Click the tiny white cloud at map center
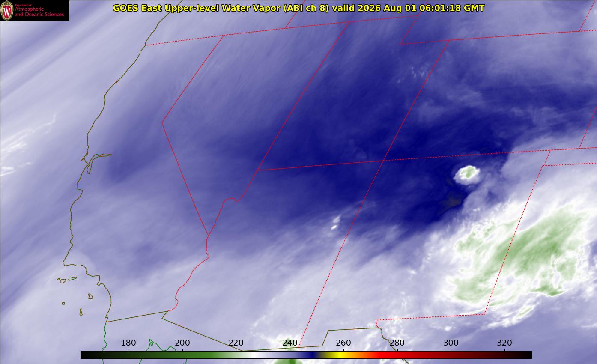The image size is (597, 364). (335, 223)
